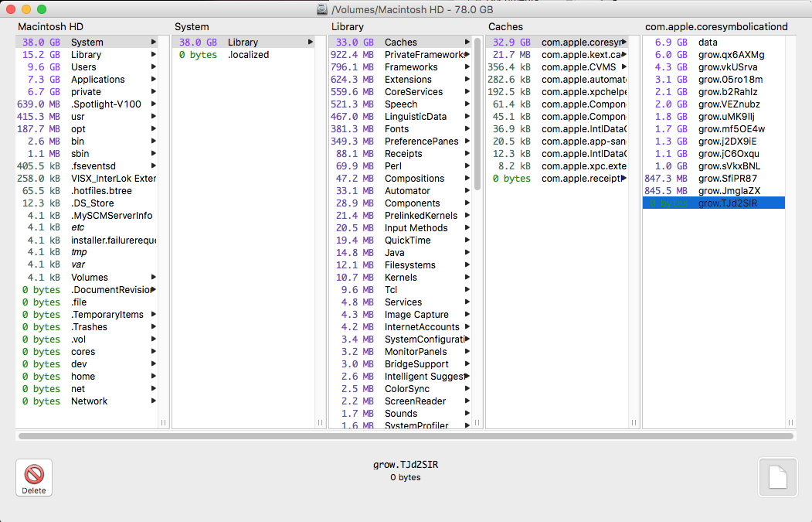
Task: Click the Library column vertical scrollbar
Action: [477, 114]
